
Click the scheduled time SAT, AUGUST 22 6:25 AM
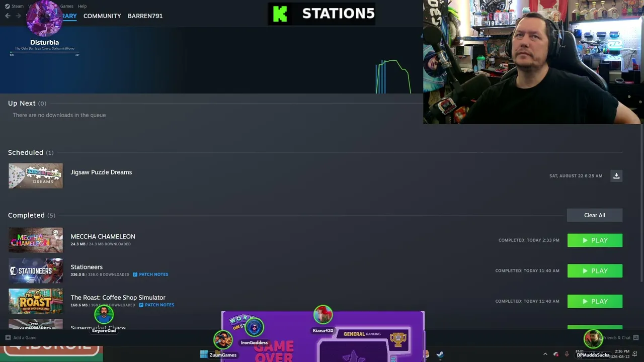pyautogui.click(x=576, y=176)
